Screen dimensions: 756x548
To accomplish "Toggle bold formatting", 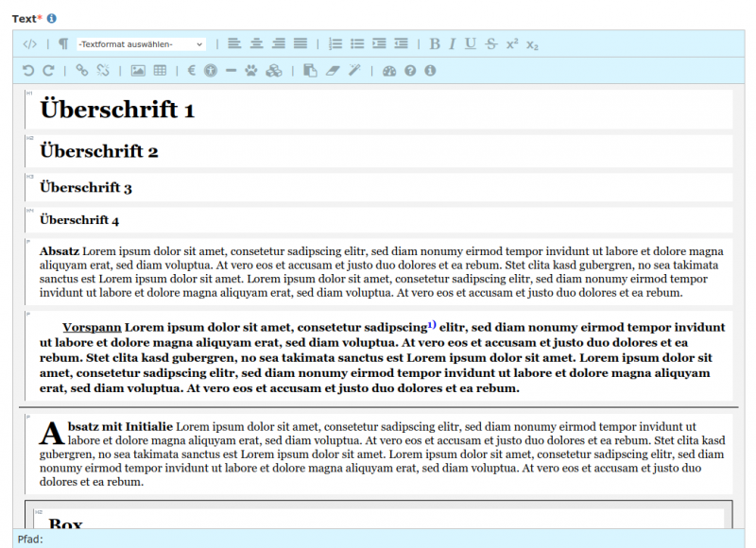I will (x=435, y=43).
